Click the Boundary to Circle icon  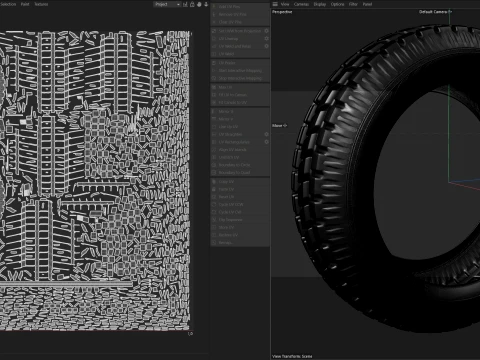point(214,165)
